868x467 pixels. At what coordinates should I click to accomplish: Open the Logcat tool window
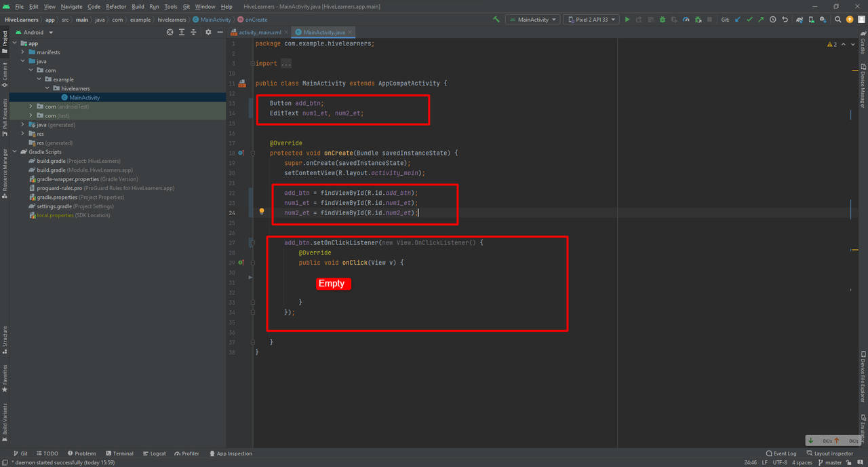pos(154,453)
